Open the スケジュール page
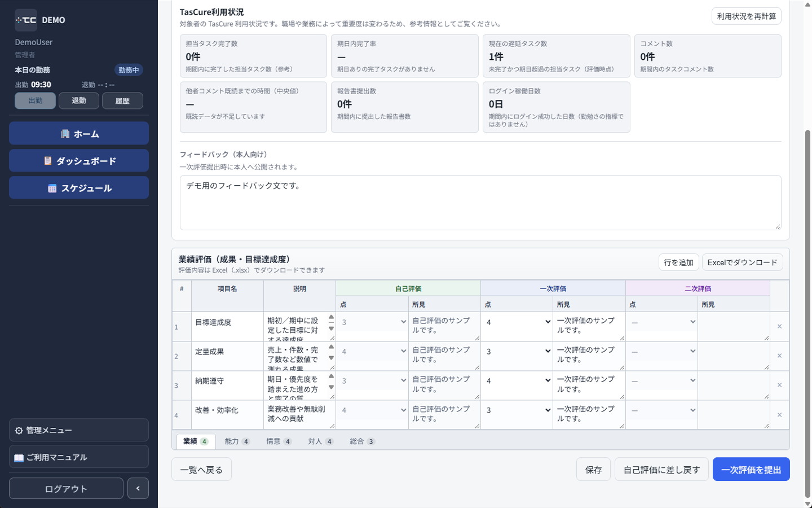The image size is (812, 508). (79, 187)
